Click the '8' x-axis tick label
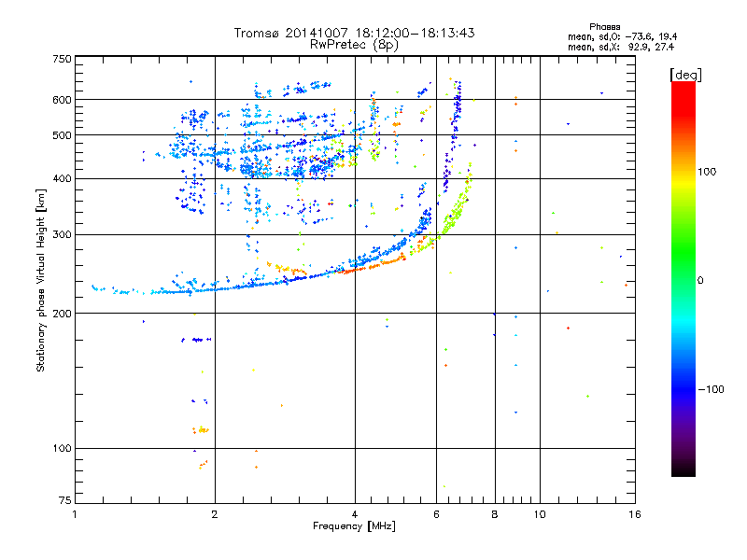747x560 pixels. tap(495, 514)
